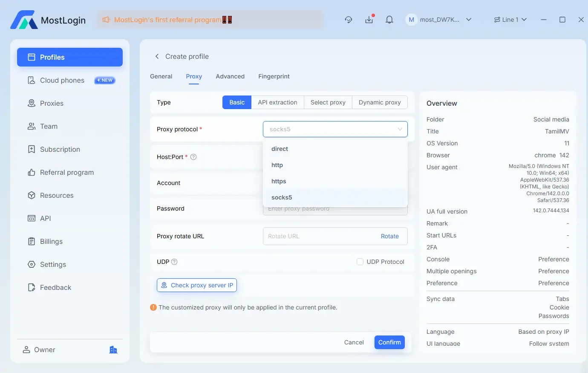Select socks5 from the protocol list
This screenshot has width=588, height=373.
pyautogui.click(x=282, y=197)
